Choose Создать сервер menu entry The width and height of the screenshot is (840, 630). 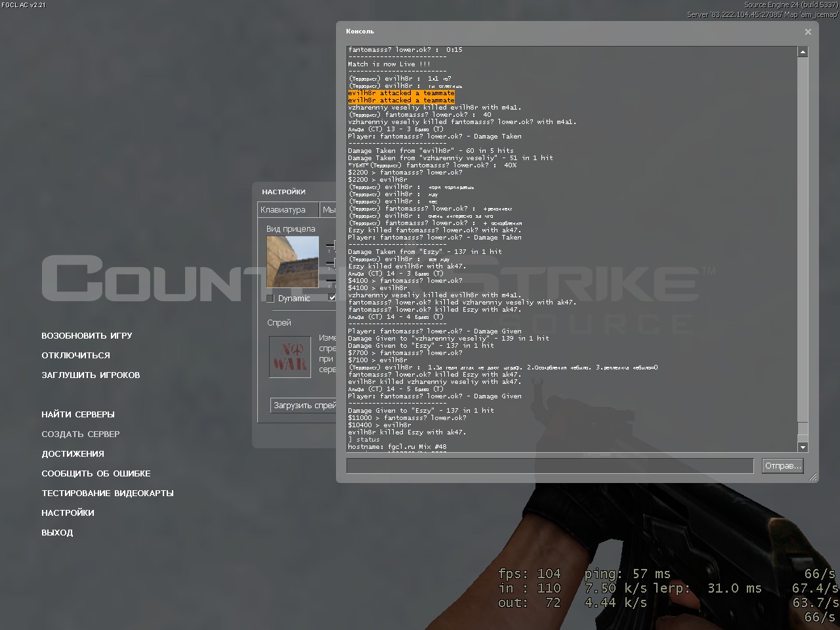81,434
